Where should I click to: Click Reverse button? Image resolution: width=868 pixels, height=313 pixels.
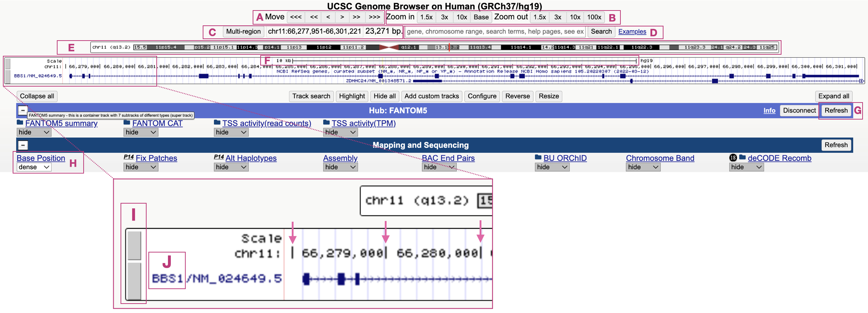tap(518, 96)
